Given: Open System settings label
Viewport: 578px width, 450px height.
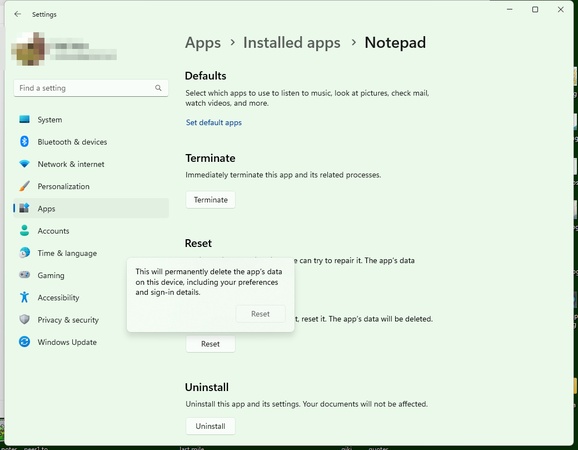Looking at the screenshot, I should coord(50,120).
